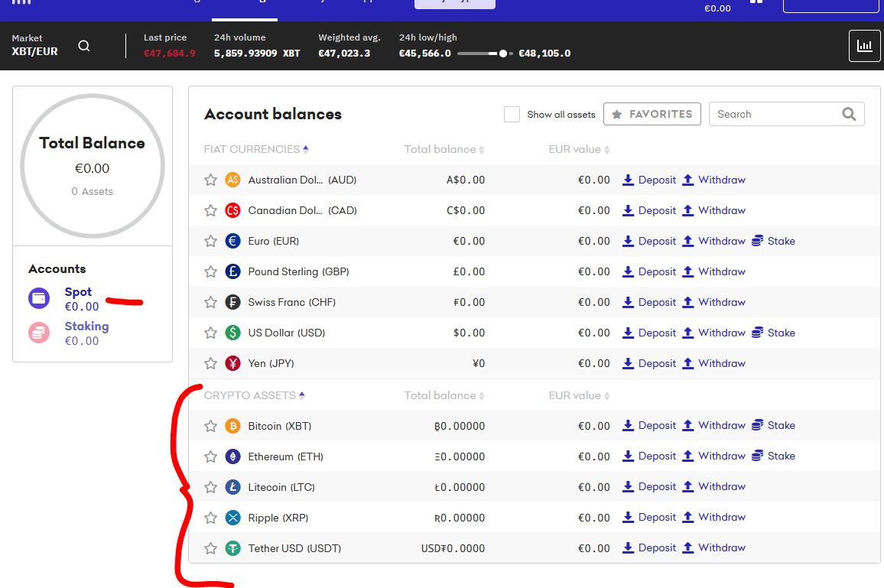The width and height of the screenshot is (884, 588).
Task: Click the Litecoin logo icon
Action: pyautogui.click(x=232, y=487)
